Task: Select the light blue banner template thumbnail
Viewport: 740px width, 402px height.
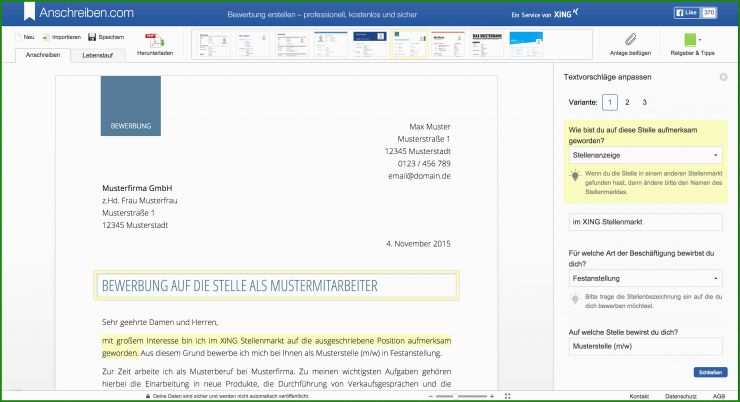Action: coord(526,44)
